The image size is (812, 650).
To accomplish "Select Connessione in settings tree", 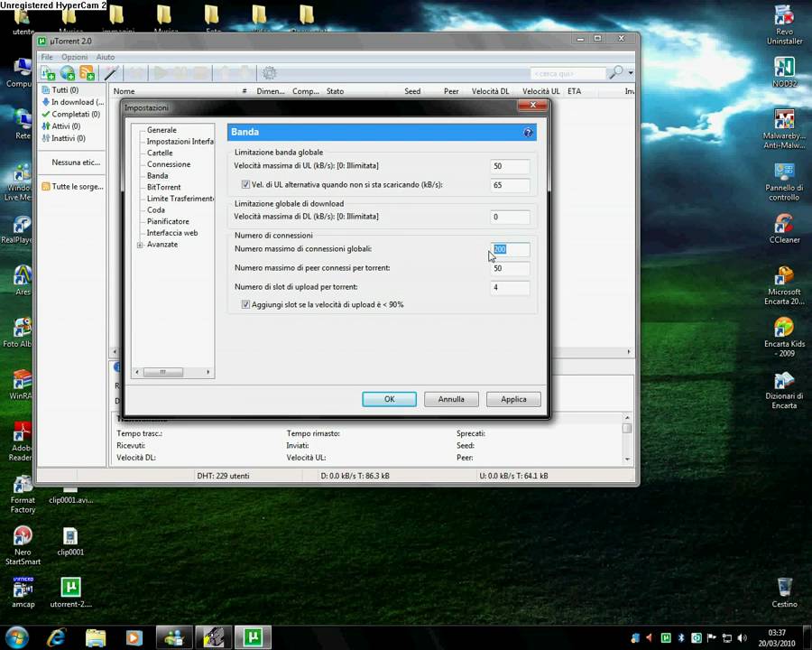I will pyautogui.click(x=169, y=164).
